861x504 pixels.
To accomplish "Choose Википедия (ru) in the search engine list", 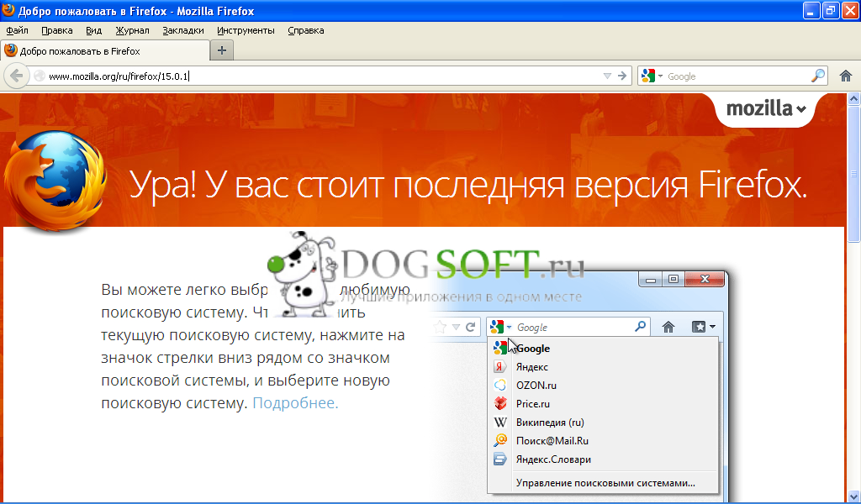I will point(603,423).
